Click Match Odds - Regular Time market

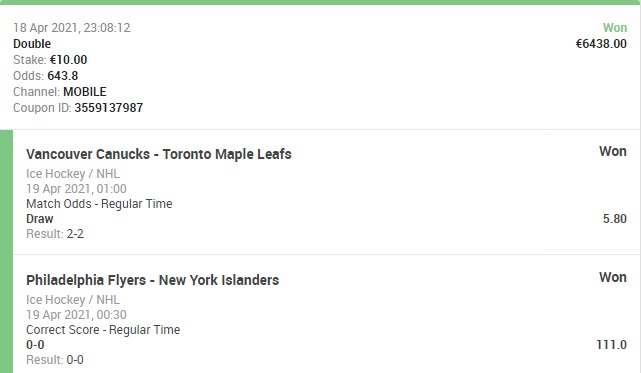click(x=99, y=204)
